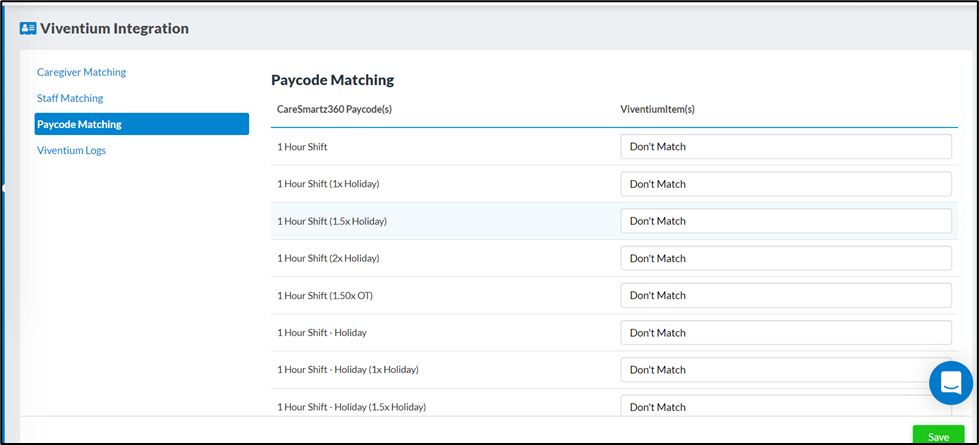Click the 1 Hour Shift (1.5x Holiday) row label
Viewport: 979px width, 445px height.
(x=331, y=221)
